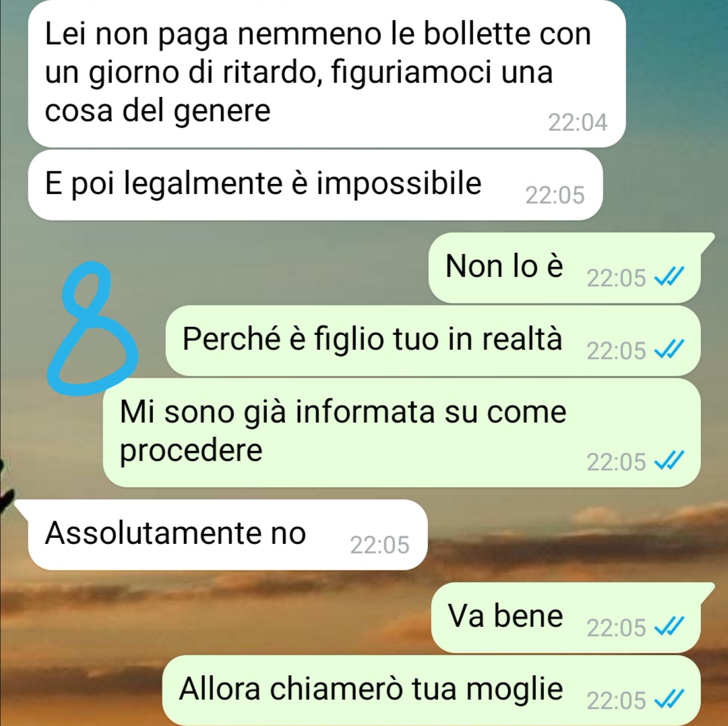Tap blue read-receipt ticks on 'Non lo è'

[669, 278]
